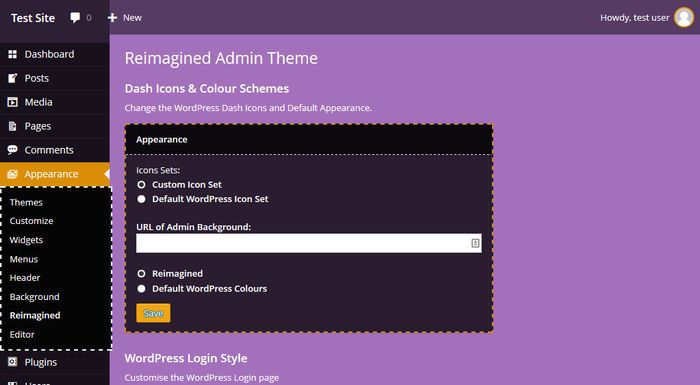Open the Dashboard icon in sidebar
The height and width of the screenshot is (385, 700).
(12, 54)
